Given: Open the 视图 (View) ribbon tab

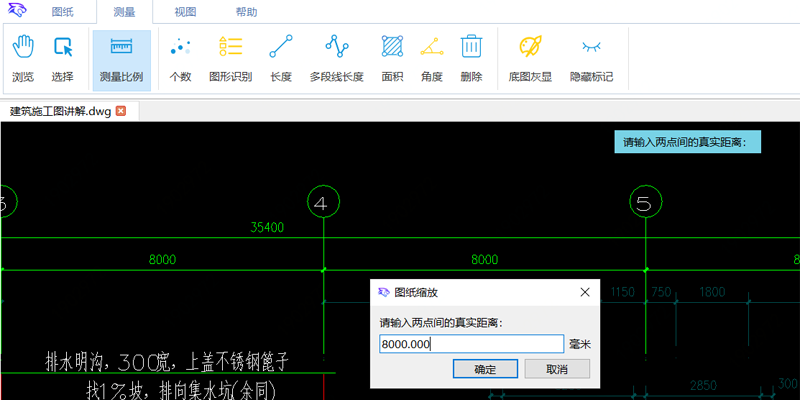Looking at the screenshot, I should pos(186,13).
